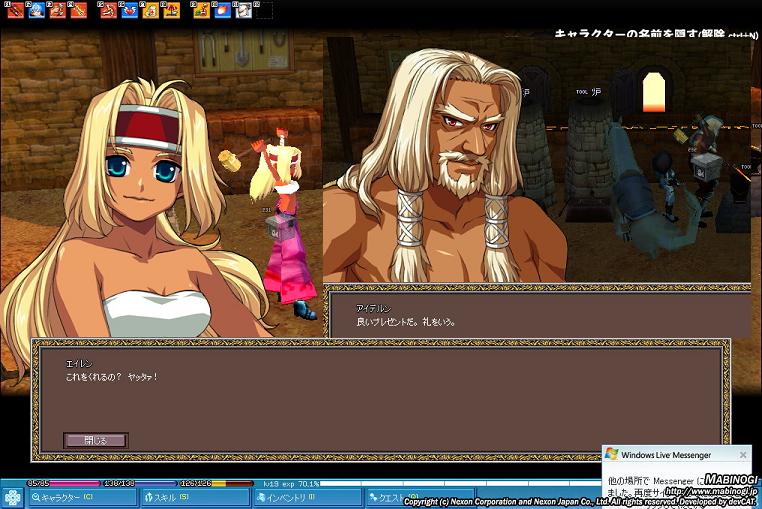Click the stamina bar showing 126/126
The height and width of the screenshot is (509, 762).
tap(217, 483)
